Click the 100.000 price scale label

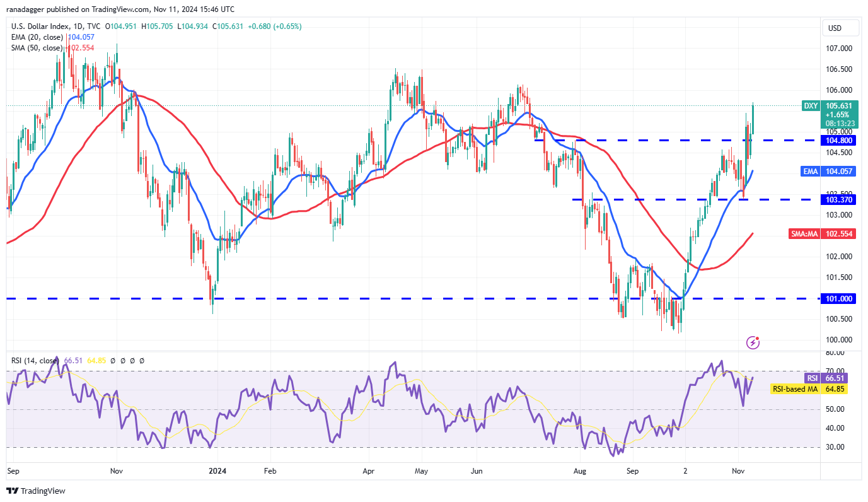pos(838,340)
